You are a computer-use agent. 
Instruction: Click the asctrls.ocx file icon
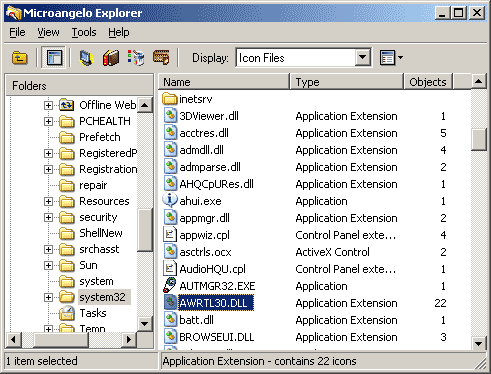pos(170,252)
